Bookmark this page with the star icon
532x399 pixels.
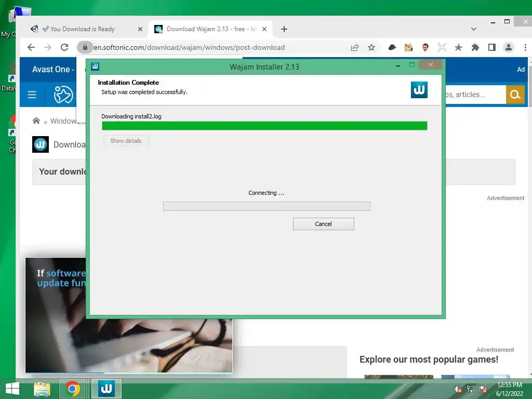[x=371, y=47]
